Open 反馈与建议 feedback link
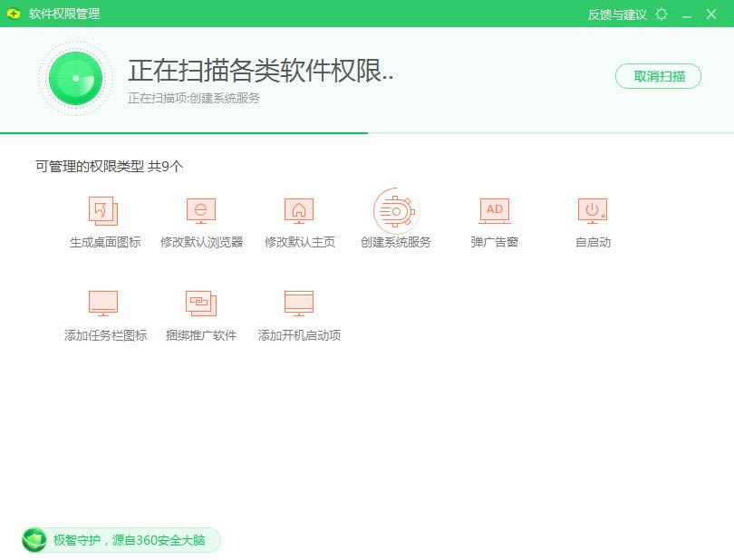The image size is (734, 560). coord(617,14)
